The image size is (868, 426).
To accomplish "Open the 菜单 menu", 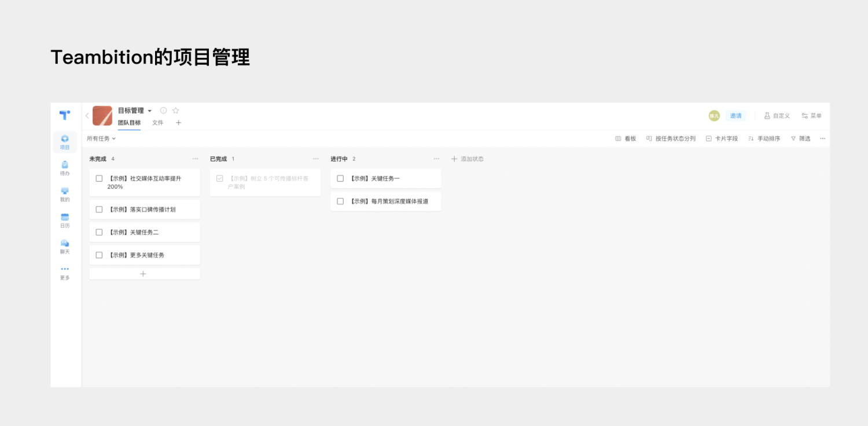I will [811, 116].
